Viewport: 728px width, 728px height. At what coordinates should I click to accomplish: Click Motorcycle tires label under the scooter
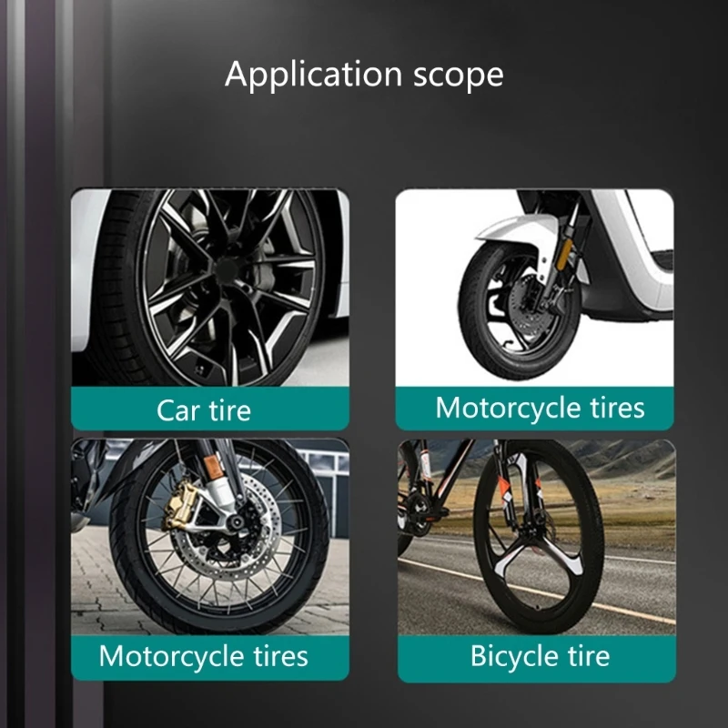[540, 408]
